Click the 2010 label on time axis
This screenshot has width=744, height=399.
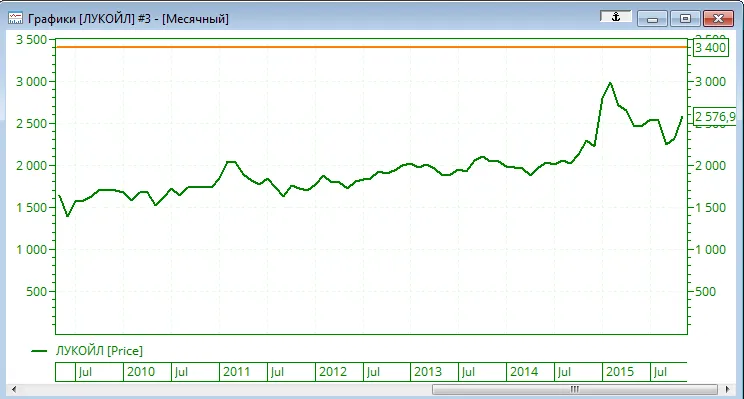pyautogui.click(x=141, y=371)
